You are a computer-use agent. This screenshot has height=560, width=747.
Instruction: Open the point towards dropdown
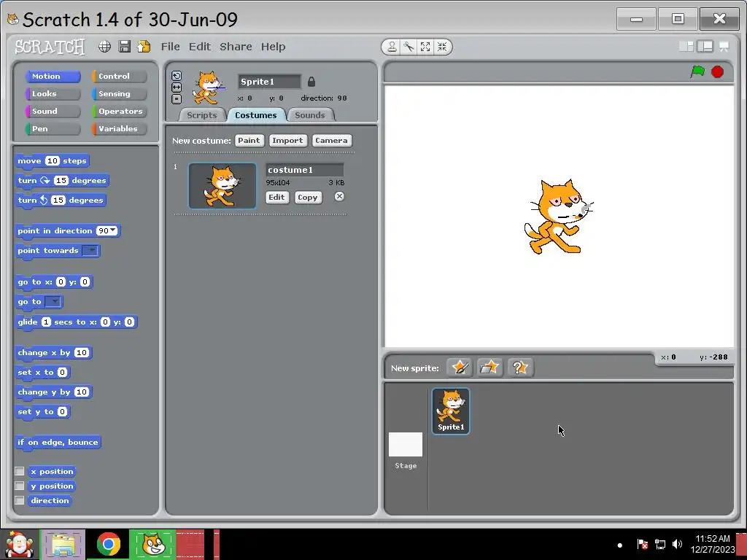tap(90, 251)
